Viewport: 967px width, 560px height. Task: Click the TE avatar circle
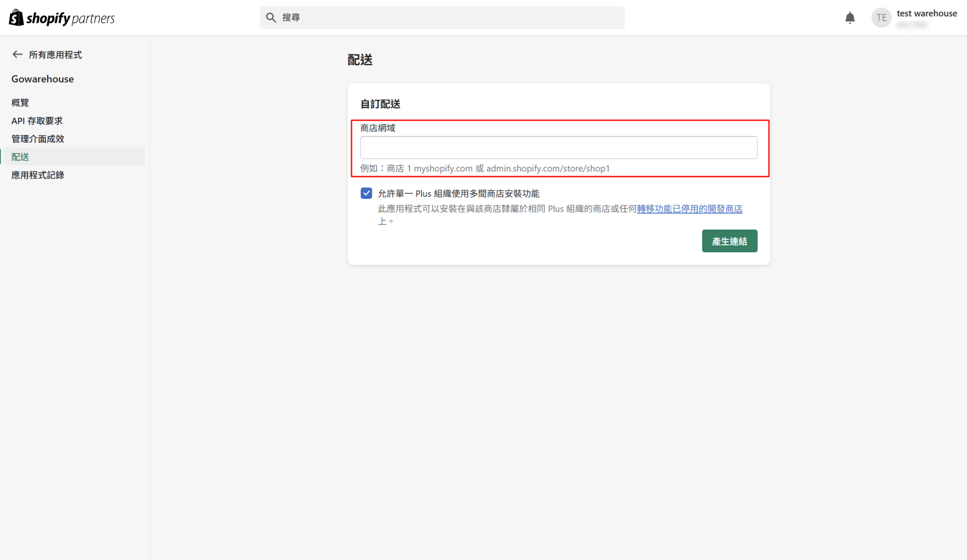tap(881, 18)
